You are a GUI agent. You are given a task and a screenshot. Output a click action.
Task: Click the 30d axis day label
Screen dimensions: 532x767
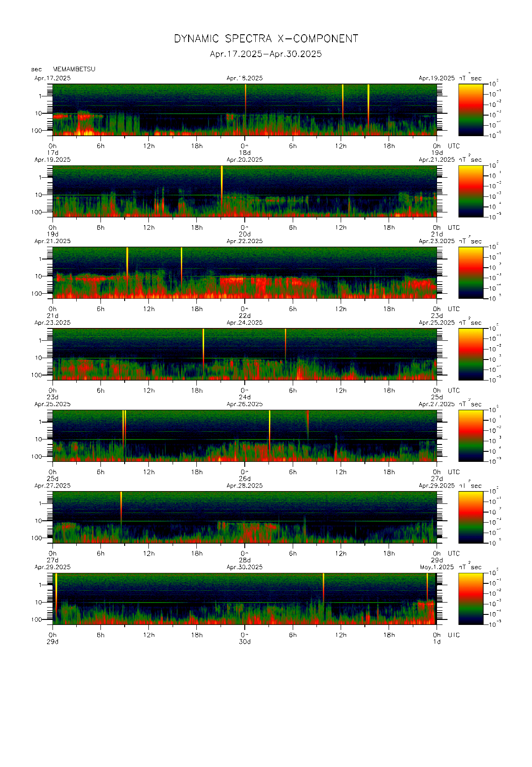coord(245,641)
